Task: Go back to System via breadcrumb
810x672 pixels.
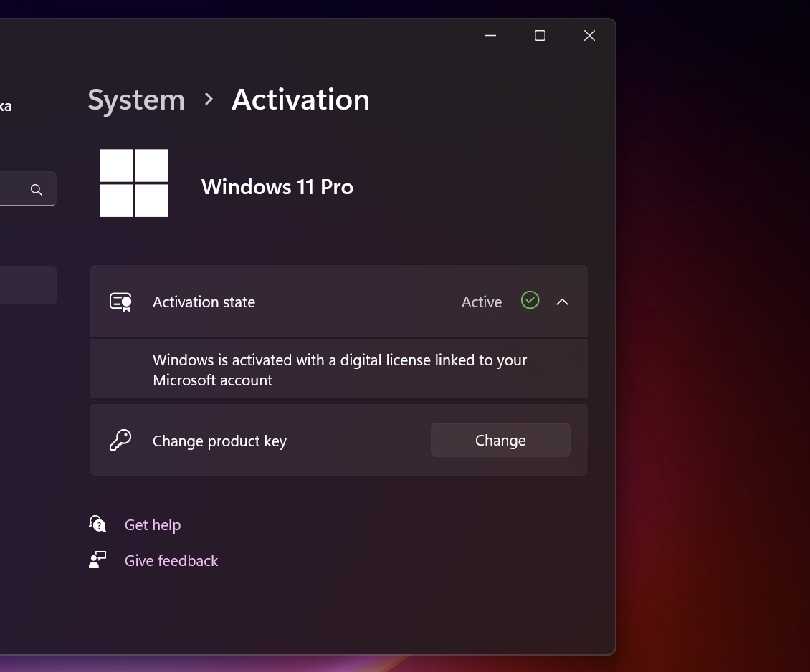Action: [136, 100]
